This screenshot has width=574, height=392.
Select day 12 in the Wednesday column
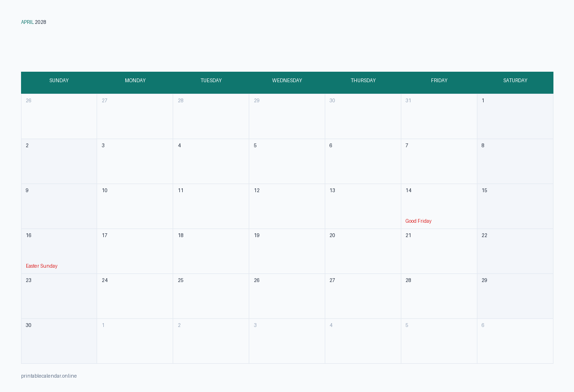[287, 206]
